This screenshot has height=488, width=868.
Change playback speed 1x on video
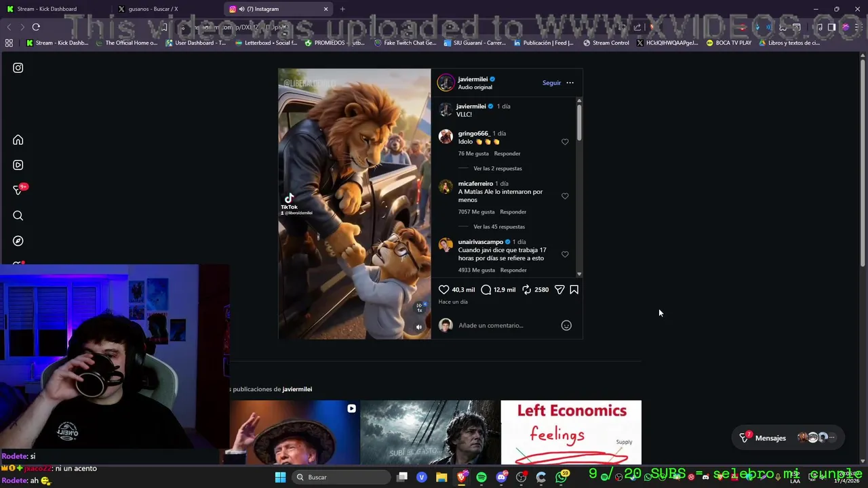[x=419, y=307]
